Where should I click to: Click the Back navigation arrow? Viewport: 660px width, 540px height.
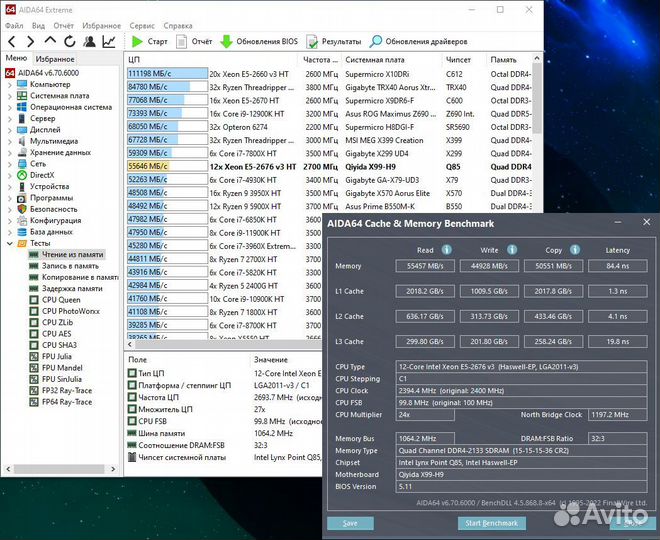tap(12, 41)
